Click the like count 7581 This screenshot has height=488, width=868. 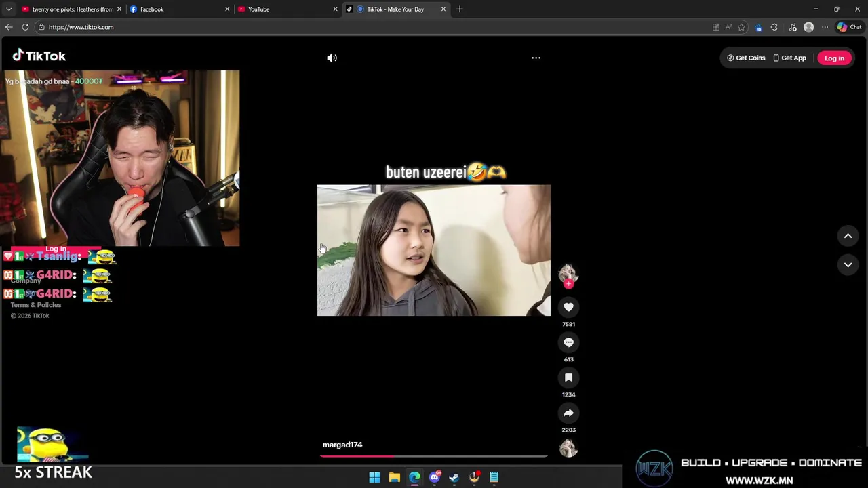click(568, 324)
